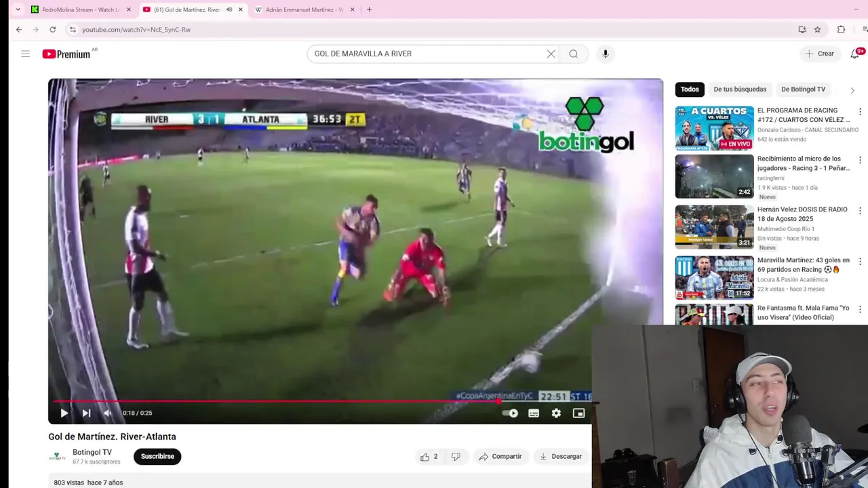Screen dimensions: 868x488
Task: Select the Todos filter chip
Action: [x=690, y=89]
